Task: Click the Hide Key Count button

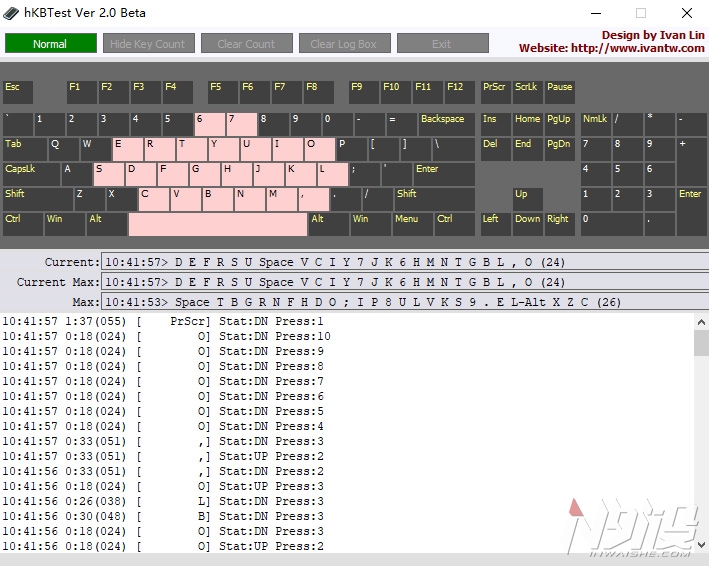Action: [149, 43]
